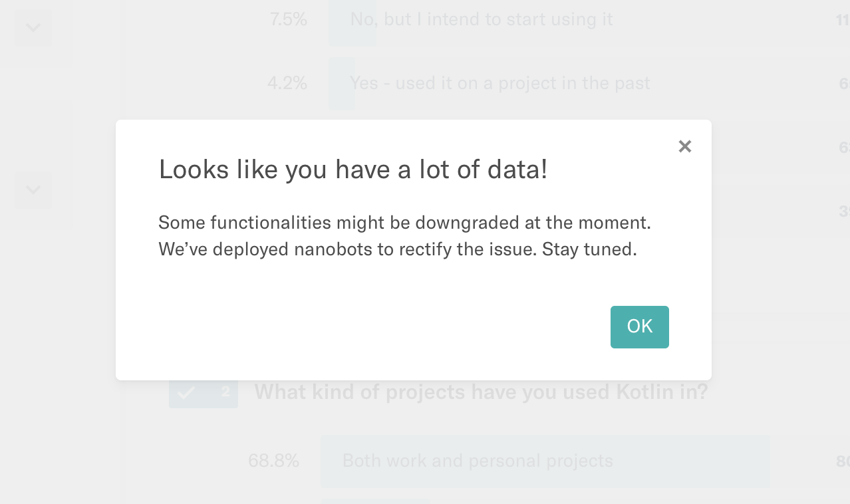This screenshot has width=850, height=504.
Task: Click the 'Looks like you have a lot of data!' heading
Action: tap(353, 170)
